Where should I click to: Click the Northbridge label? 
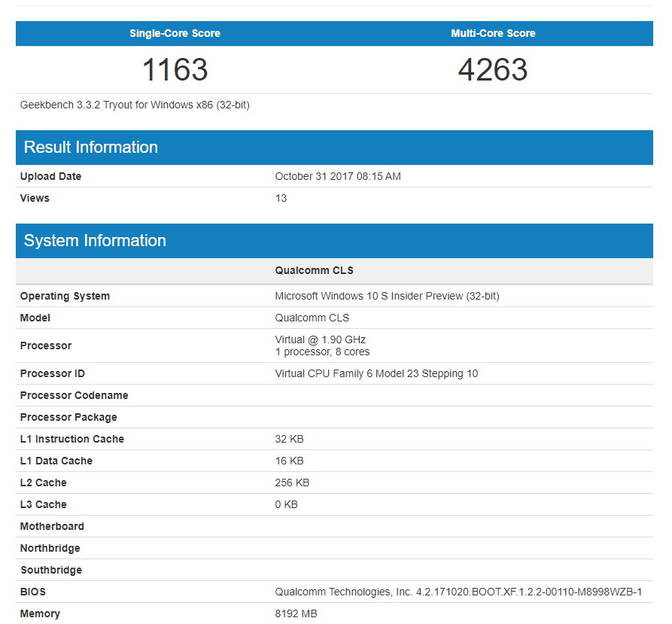50,549
